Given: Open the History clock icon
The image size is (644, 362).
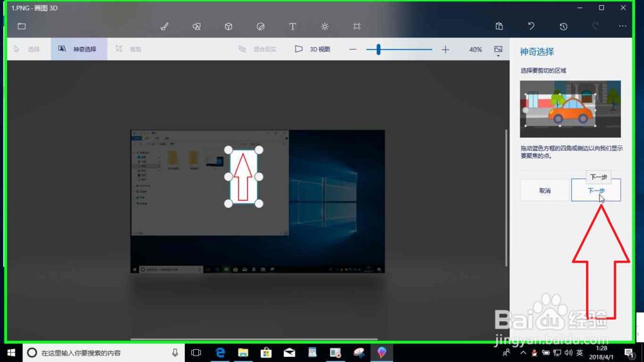Looking at the screenshot, I should [563, 26].
